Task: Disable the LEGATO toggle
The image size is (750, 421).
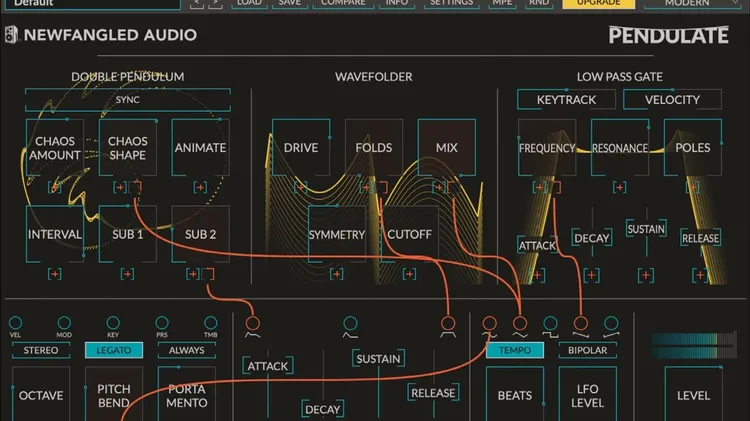Action: 114,350
